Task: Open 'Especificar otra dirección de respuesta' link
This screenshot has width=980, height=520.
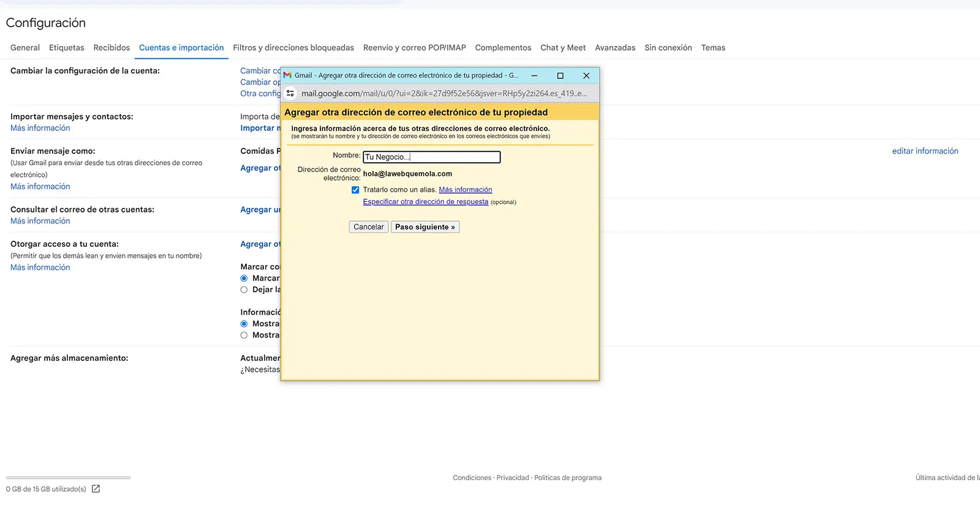Action: click(x=425, y=202)
